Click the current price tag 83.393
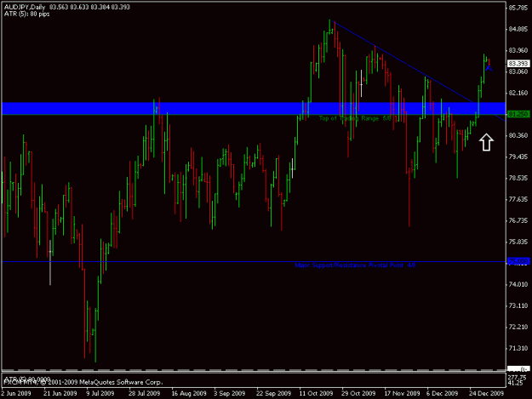This screenshot has height=399, width=532. 518,64
